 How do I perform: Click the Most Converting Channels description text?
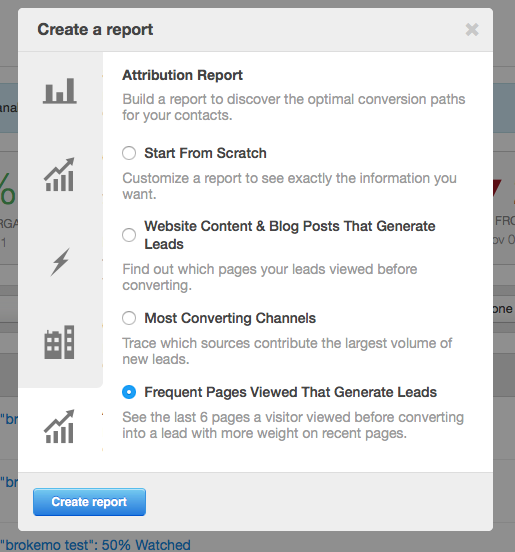pyautogui.click(x=287, y=351)
